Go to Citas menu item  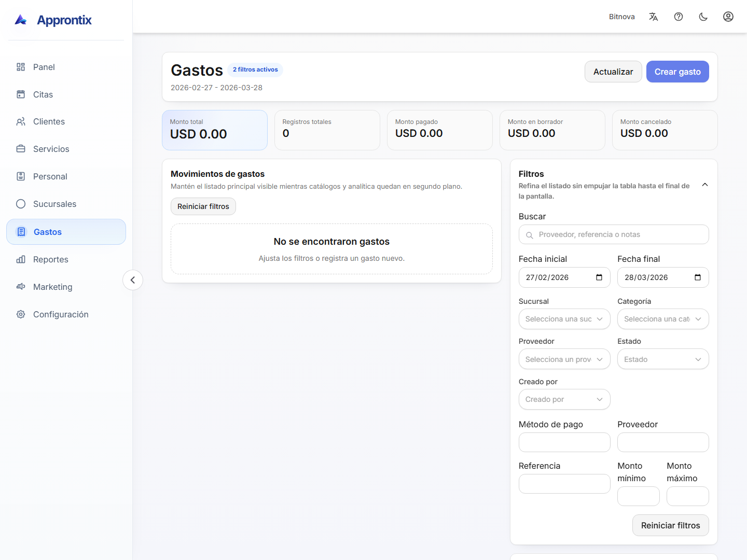click(x=66, y=94)
